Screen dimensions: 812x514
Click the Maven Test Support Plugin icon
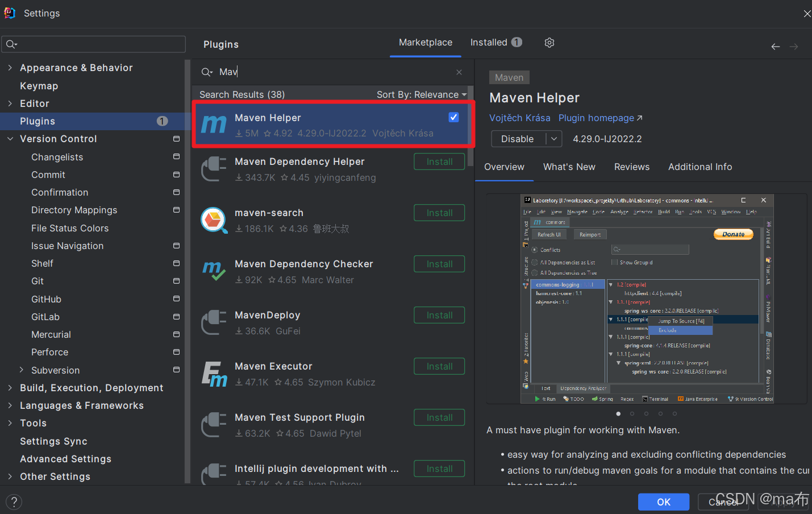click(214, 425)
